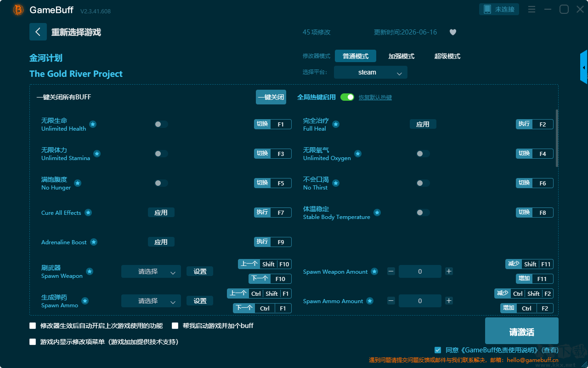Enable No Hunger toggle

[x=161, y=183]
